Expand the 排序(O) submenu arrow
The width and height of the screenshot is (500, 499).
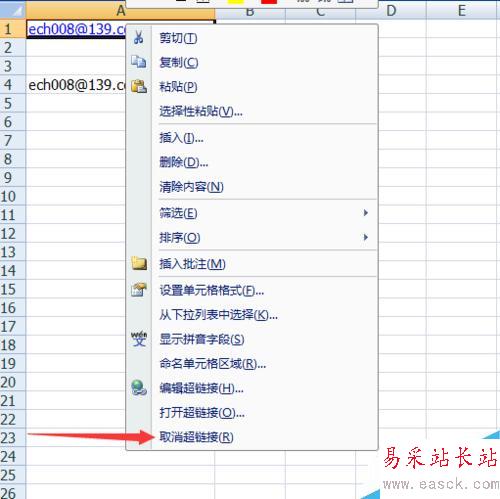point(366,237)
